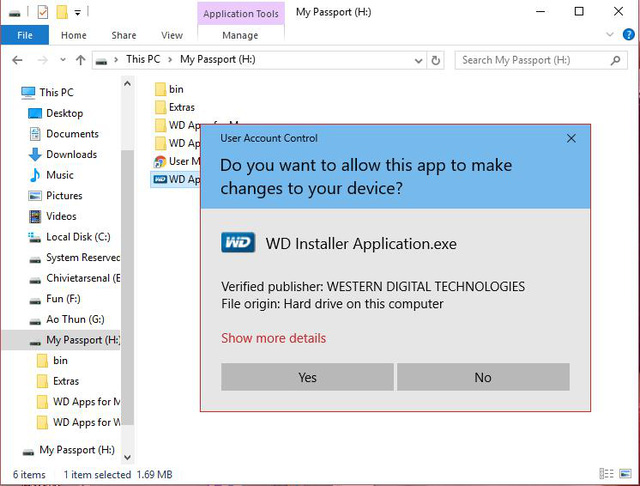Image resolution: width=640 pixels, height=486 pixels.
Task: Select the Application Tools contextual tab
Action: click(x=241, y=13)
